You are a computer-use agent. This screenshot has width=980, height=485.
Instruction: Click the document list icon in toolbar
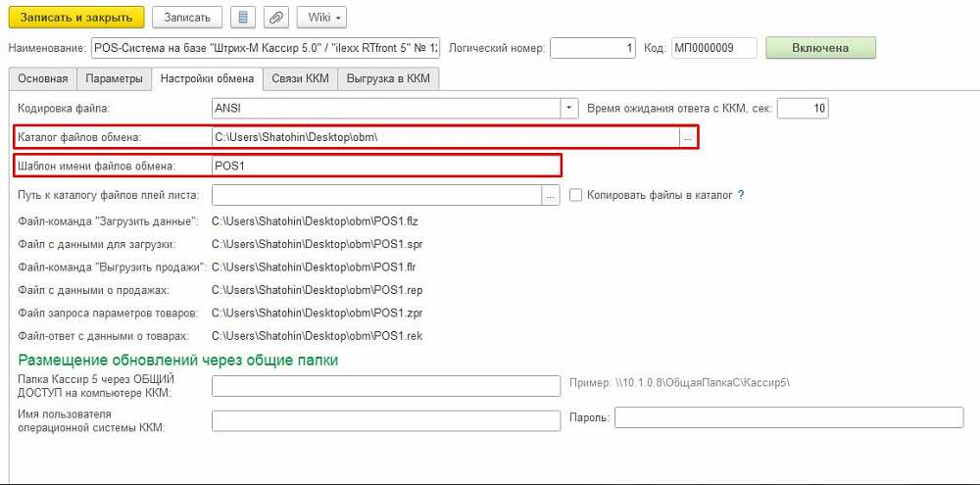(244, 18)
